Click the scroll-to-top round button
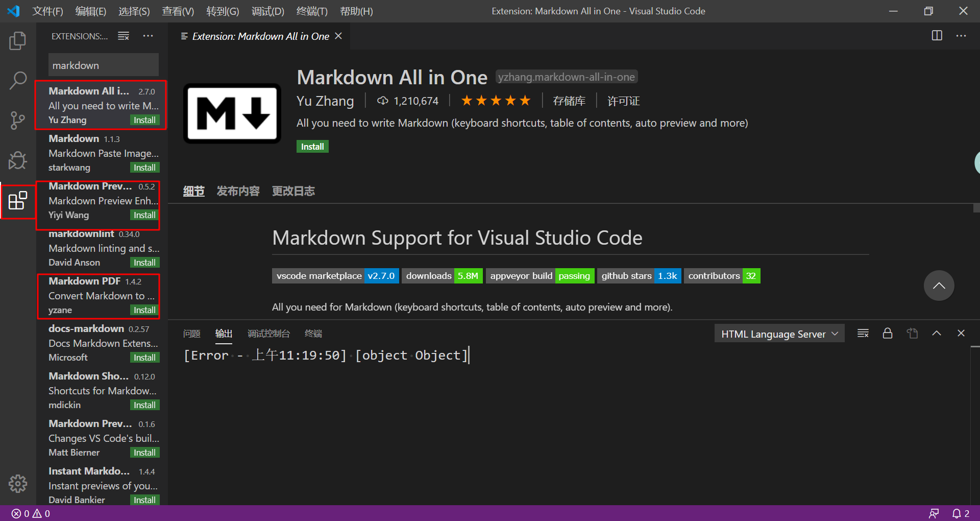 pyautogui.click(x=939, y=286)
